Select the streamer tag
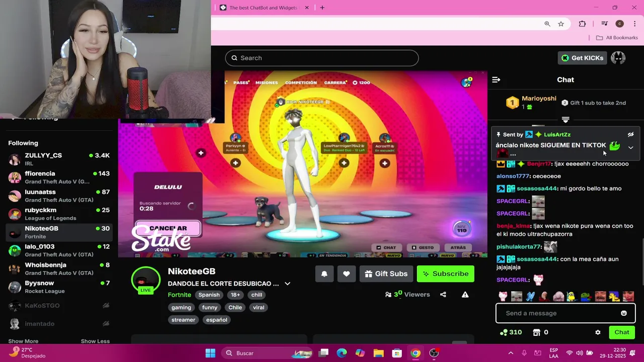Viewport: 644px width, 362px height. click(x=183, y=320)
